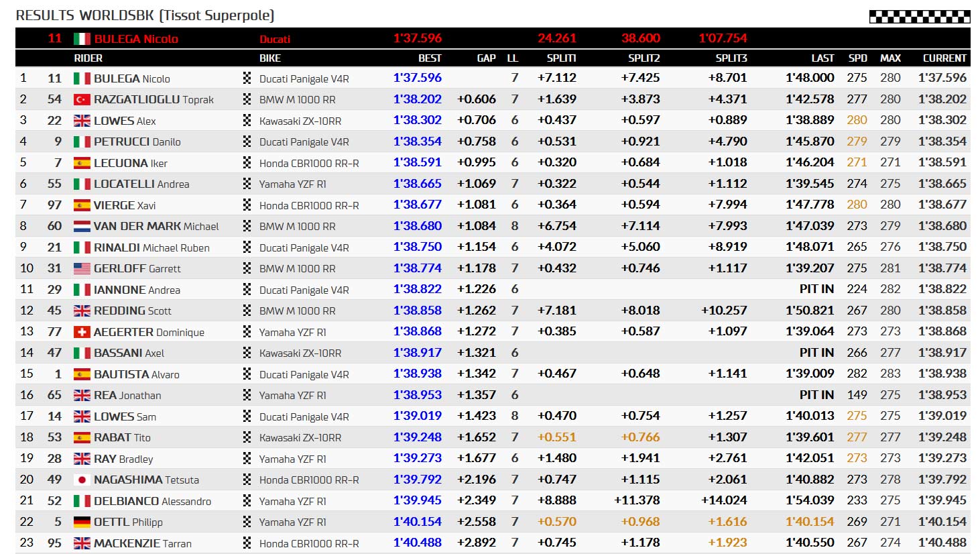Select the red "1'07.754" split in the leader banner
The width and height of the screenshot is (980, 554).
pyautogui.click(x=723, y=38)
